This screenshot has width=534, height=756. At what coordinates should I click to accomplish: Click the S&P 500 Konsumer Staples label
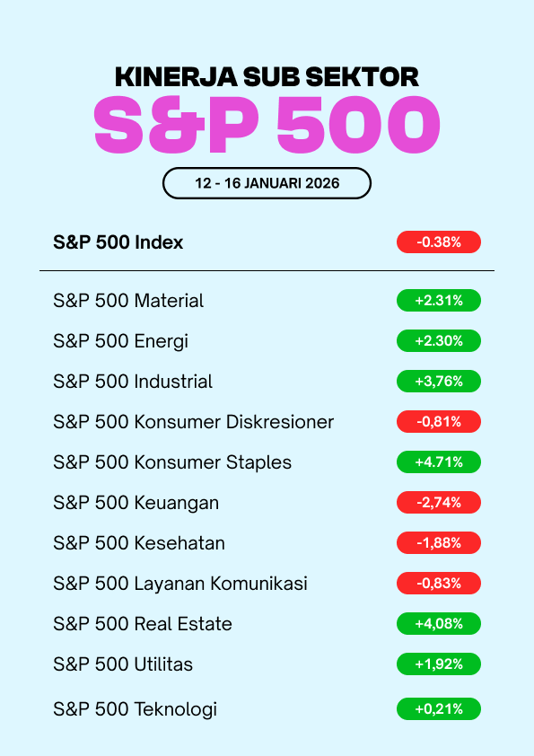172,462
